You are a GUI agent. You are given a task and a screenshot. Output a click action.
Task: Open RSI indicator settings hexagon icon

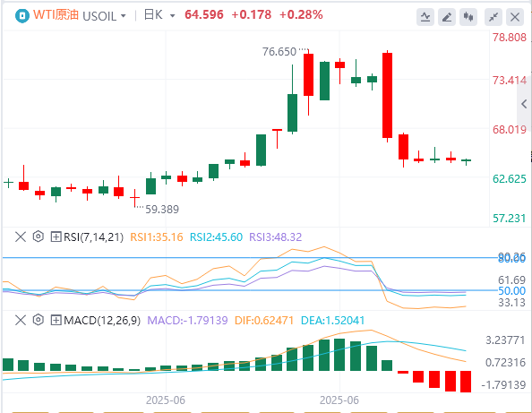(x=39, y=237)
